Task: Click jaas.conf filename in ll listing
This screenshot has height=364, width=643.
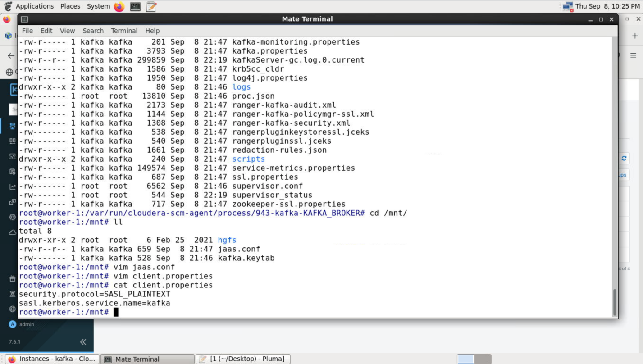Action: tap(239, 249)
